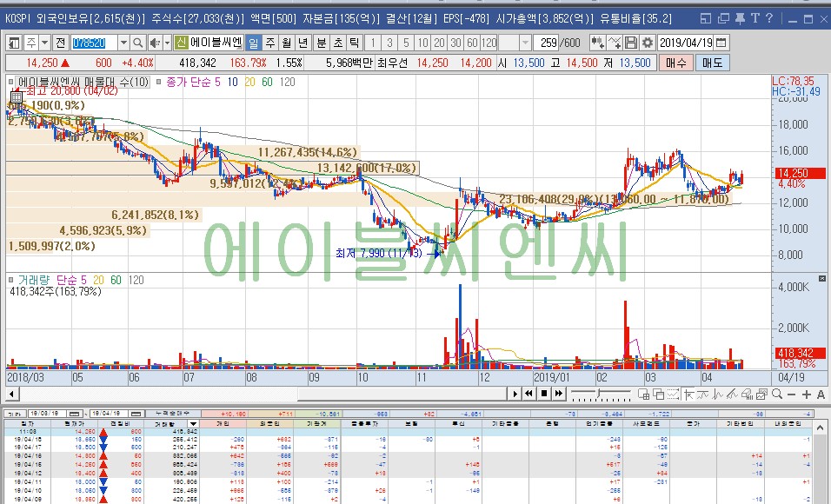This screenshot has width=831, height=504.
Task: Select the 60 interval button
Action: pyautogui.click(x=472, y=43)
